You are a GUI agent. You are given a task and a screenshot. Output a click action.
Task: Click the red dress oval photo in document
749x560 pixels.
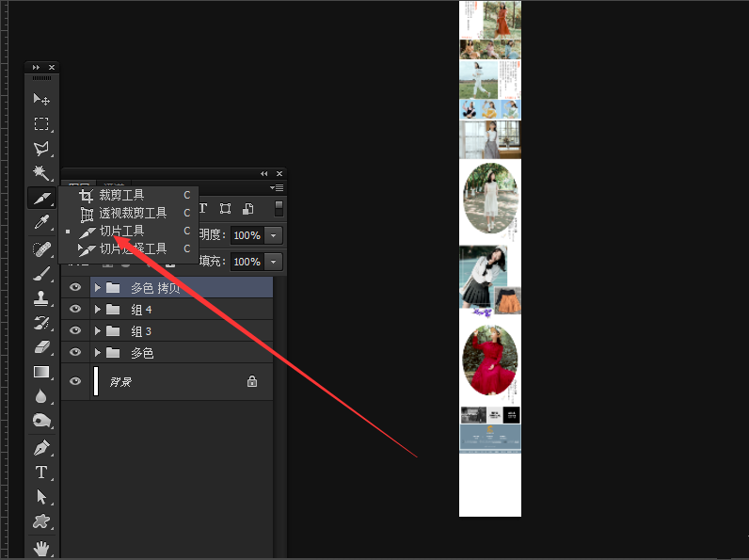[490, 360]
